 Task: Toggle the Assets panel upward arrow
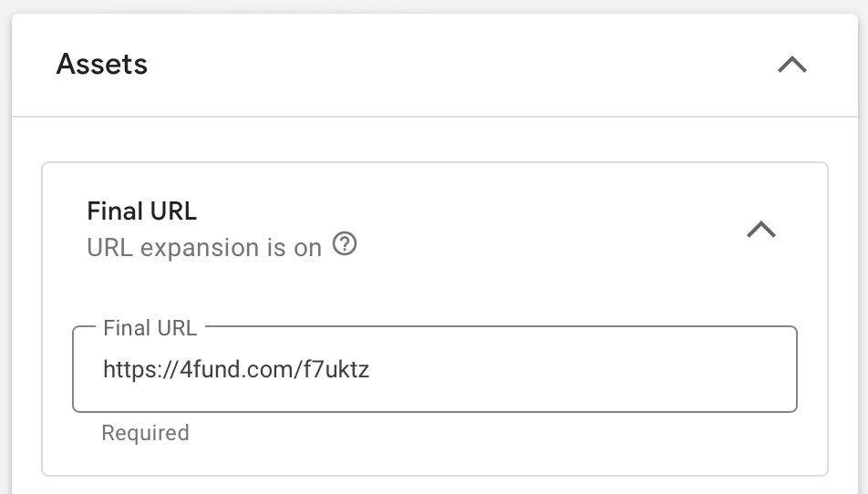(x=792, y=64)
